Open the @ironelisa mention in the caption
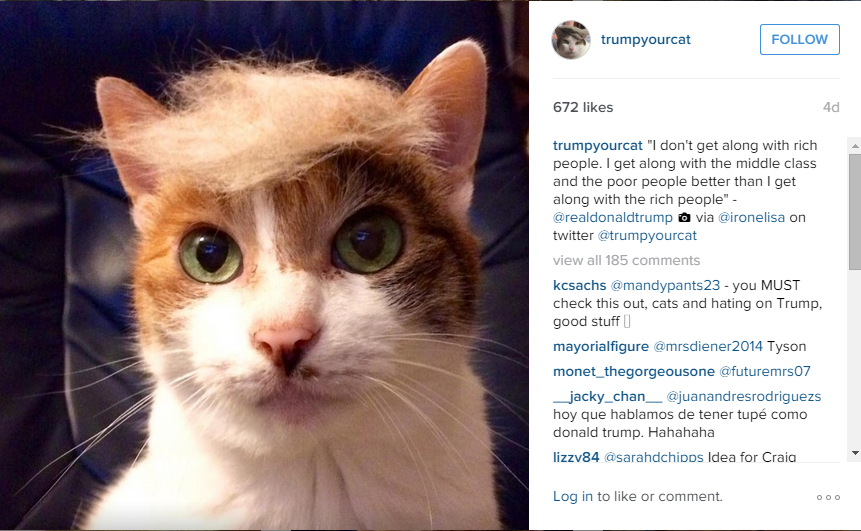The width and height of the screenshot is (861, 531). [751, 217]
